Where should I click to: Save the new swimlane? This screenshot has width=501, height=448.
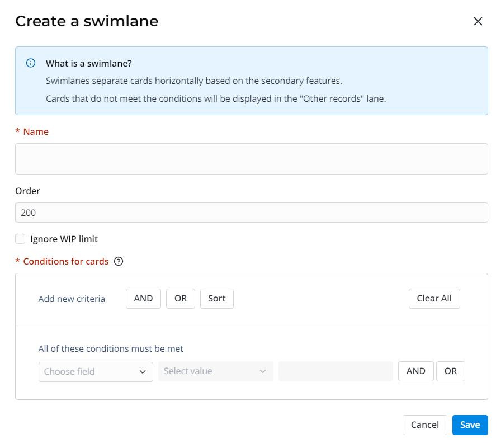point(470,425)
